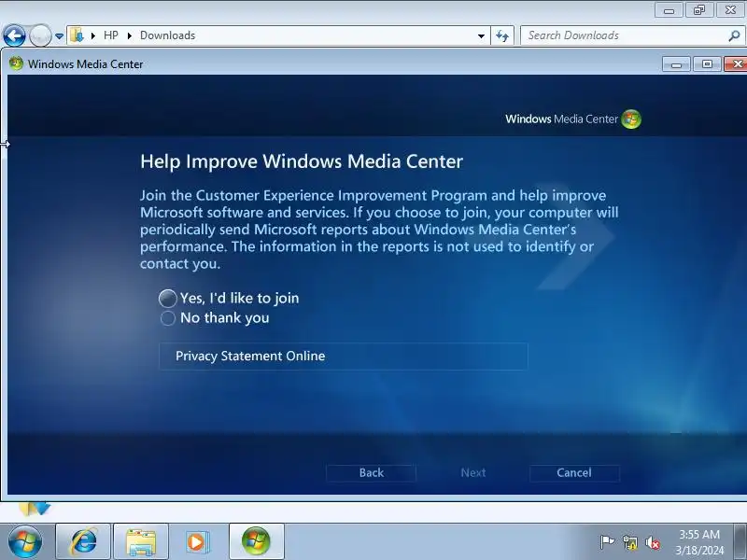Open Action Center flag in the tray
Viewport: 747px width, 560px height.
(607, 542)
